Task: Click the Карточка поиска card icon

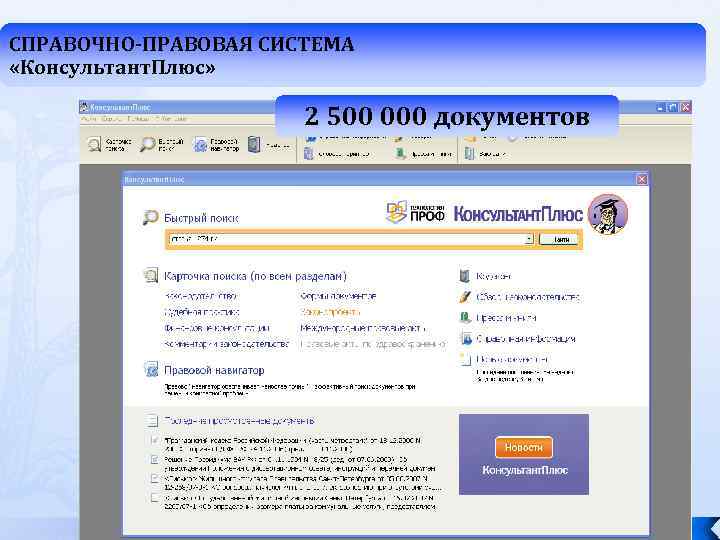Action: pyautogui.click(x=151, y=276)
